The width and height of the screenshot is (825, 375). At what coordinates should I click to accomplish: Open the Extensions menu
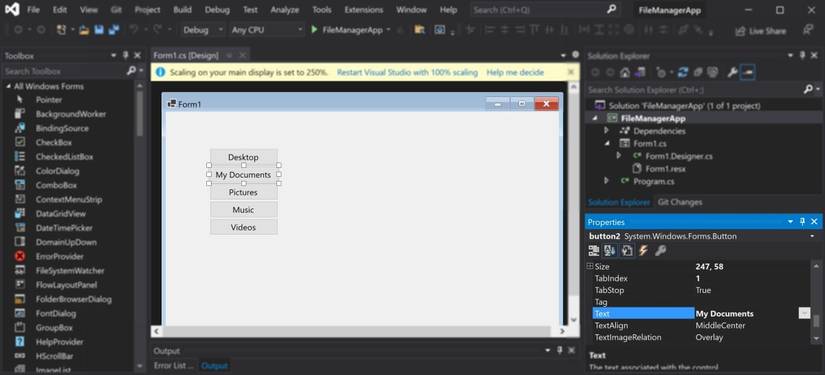(x=364, y=10)
